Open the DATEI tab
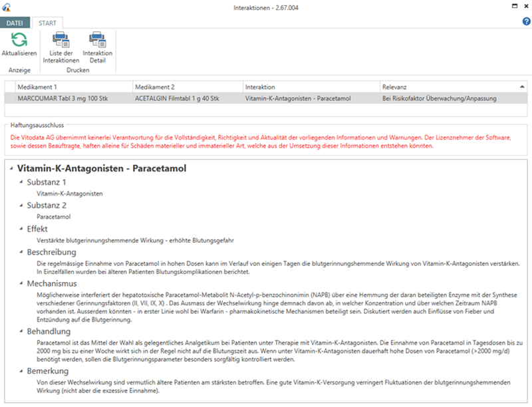This screenshot has width=532, height=407. [15, 23]
